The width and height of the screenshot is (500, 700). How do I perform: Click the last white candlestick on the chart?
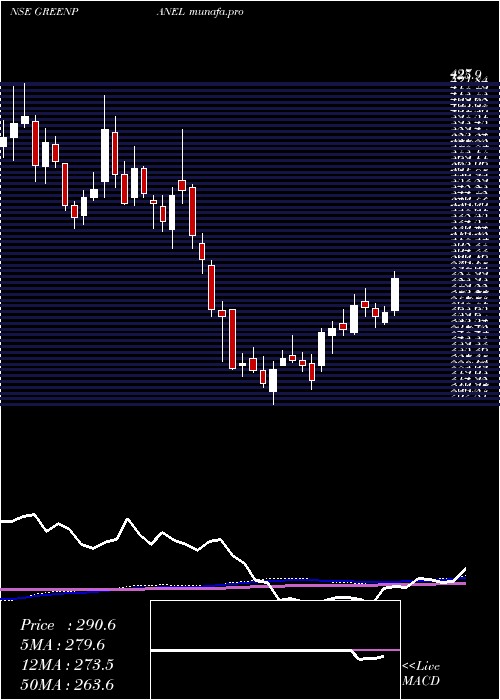395,294
